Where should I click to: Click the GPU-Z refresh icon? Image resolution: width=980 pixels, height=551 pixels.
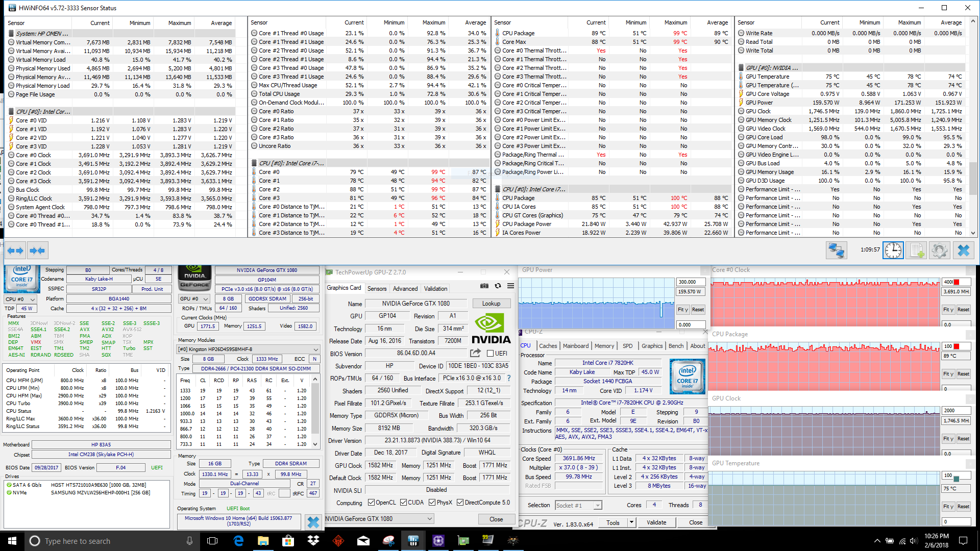coord(498,286)
